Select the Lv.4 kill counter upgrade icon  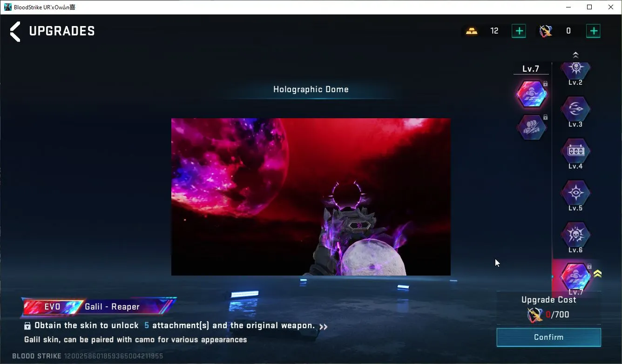(575, 151)
